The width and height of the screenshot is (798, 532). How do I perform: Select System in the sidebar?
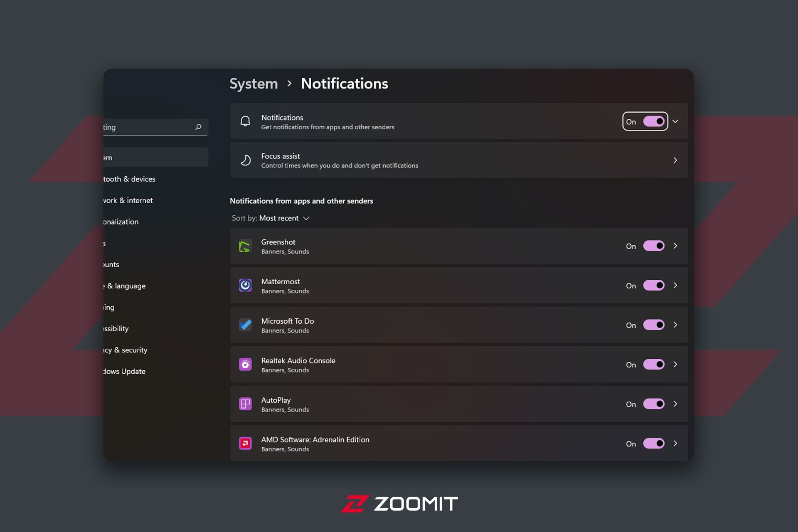pyautogui.click(x=156, y=158)
